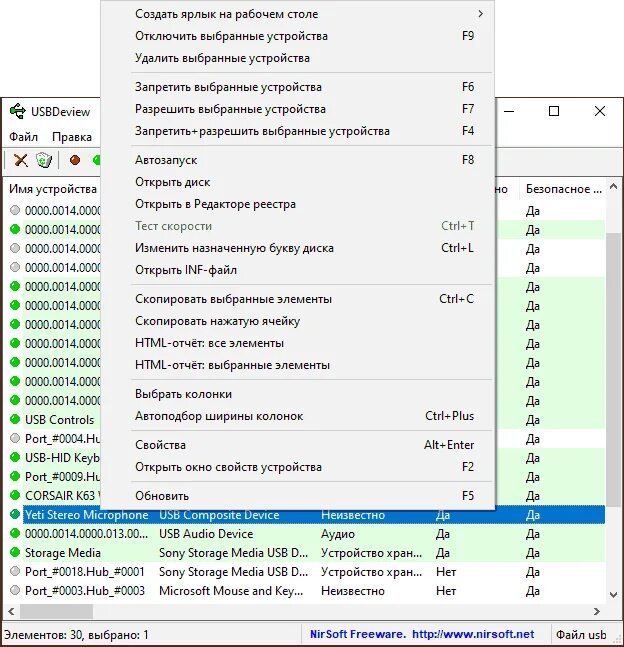The image size is (624, 647).
Task: Click 'Microsoft Mouse and Key...' description cell
Action: click(x=231, y=590)
